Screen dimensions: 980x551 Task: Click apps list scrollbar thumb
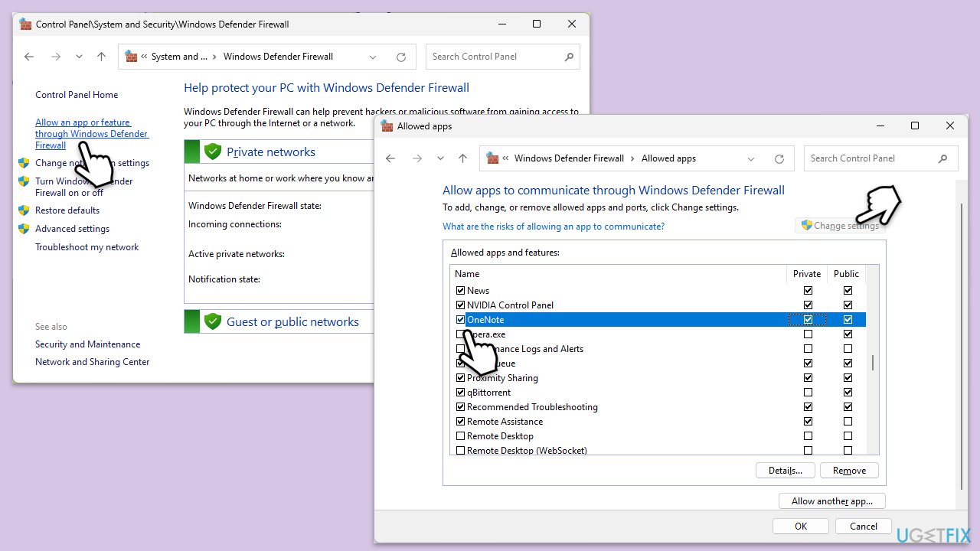pos(873,363)
